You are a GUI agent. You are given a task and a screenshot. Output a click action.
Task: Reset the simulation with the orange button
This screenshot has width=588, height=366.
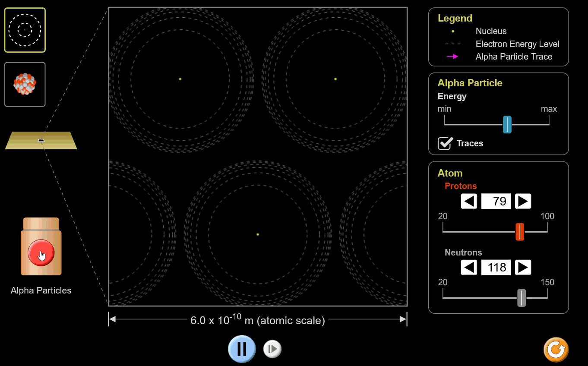pyautogui.click(x=556, y=349)
